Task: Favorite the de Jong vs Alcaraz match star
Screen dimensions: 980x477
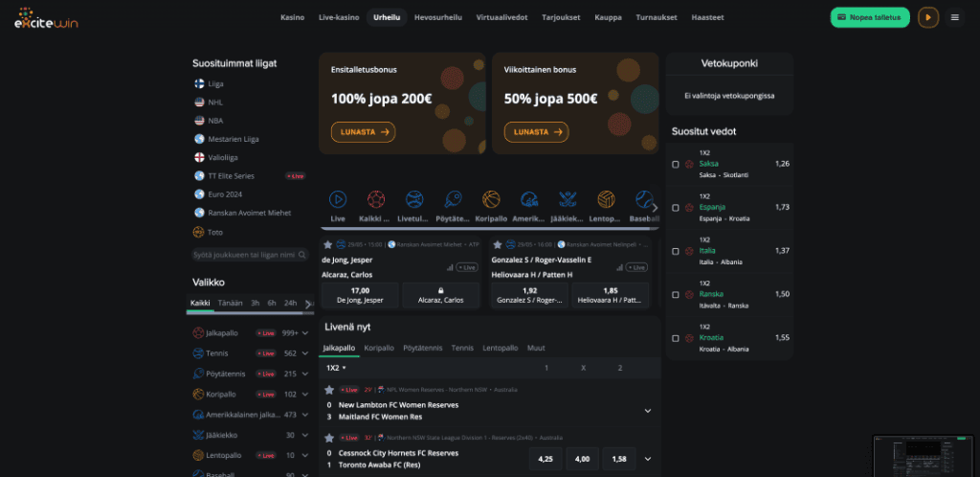Action: click(x=327, y=244)
